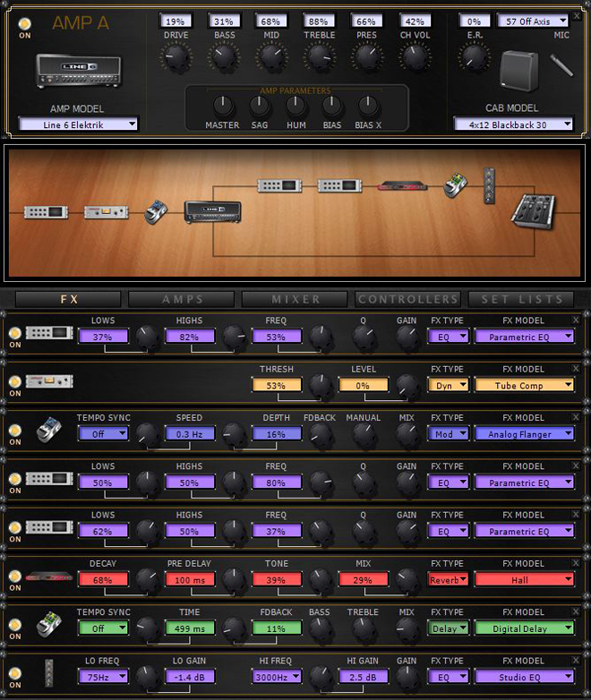Image resolution: width=591 pixels, height=700 pixels.
Task: Click the amp head image above AMP MODEL
Action: pos(78,71)
